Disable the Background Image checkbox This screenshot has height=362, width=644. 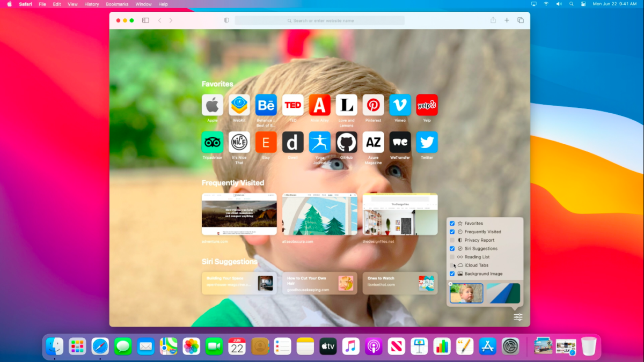coord(452,274)
